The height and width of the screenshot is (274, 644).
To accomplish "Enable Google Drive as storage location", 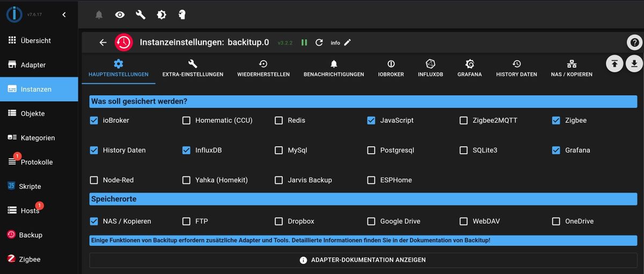I will [x=371, y=221].
